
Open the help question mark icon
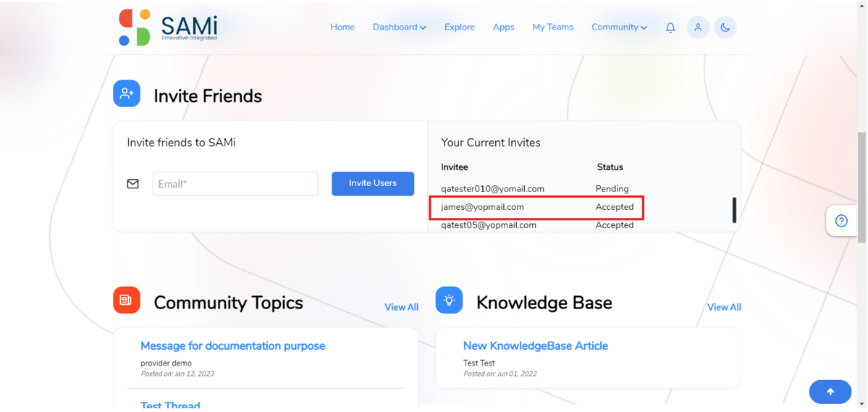tap(841, 221)
